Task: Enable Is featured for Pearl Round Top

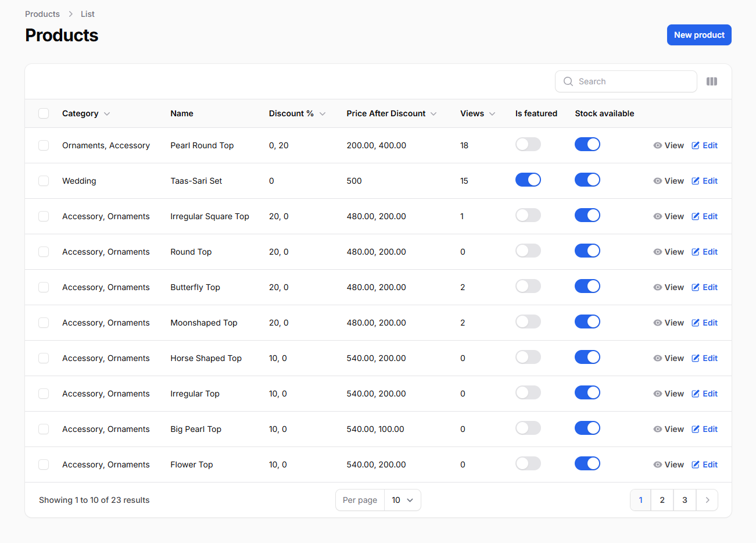Action: [528, 145]
